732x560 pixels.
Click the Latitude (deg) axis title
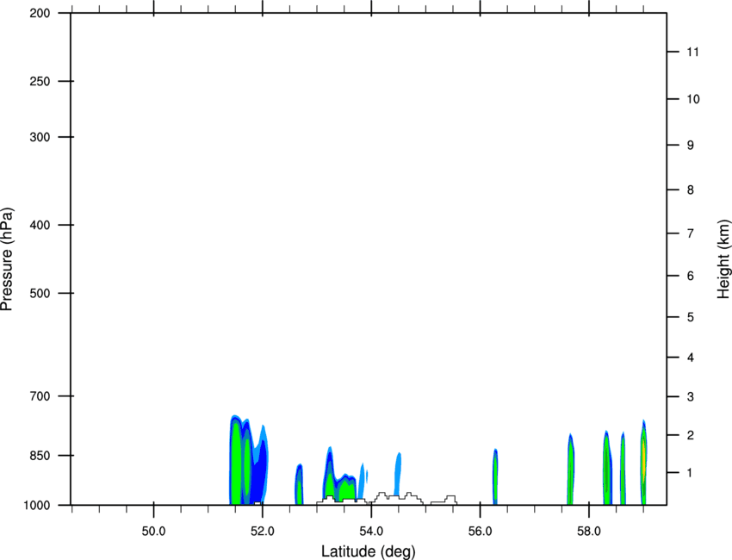pos(368,551)
